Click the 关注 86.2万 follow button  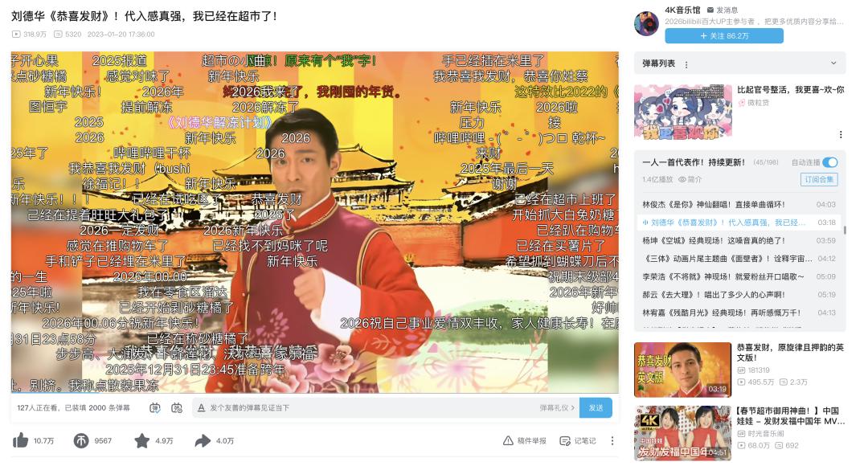723,35
